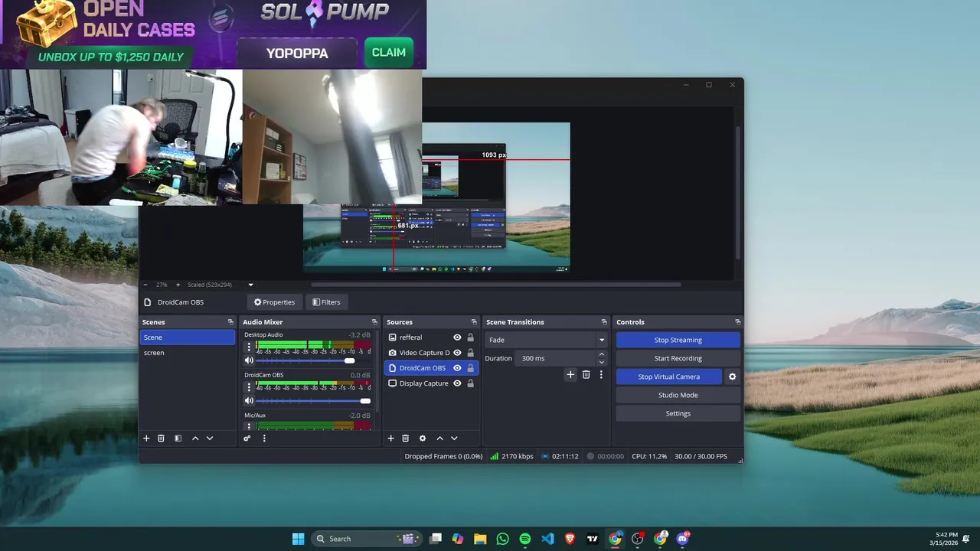This screenshot has height=551, width=980.
Task: Increase transition duration stepper up
Action: 601,355
